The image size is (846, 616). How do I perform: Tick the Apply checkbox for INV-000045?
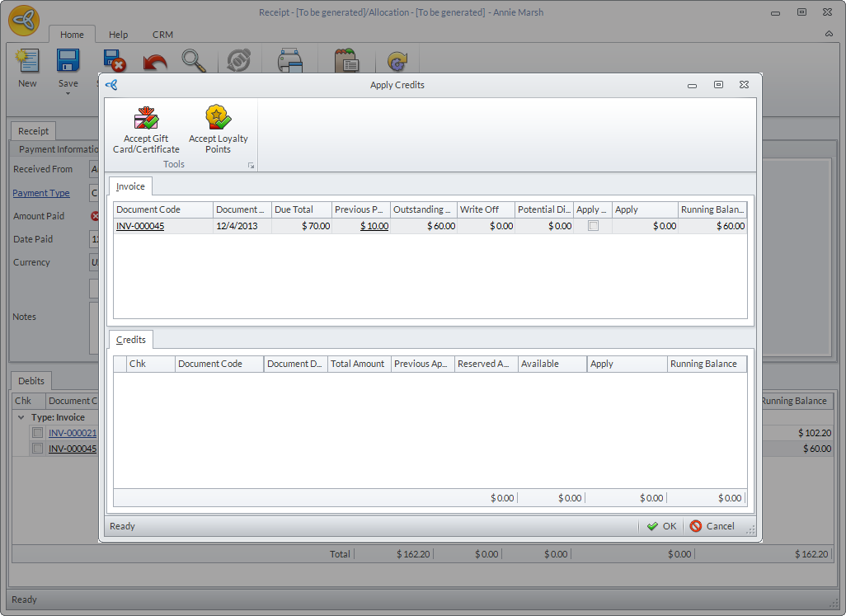pos(593,226)
